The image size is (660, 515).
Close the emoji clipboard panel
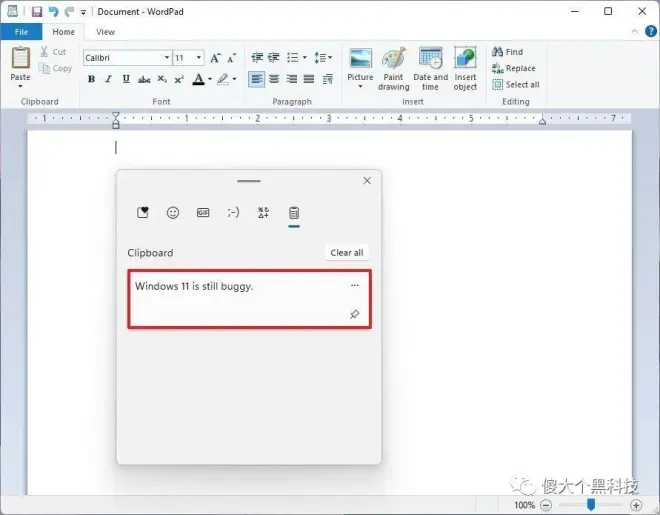(367, 181)
